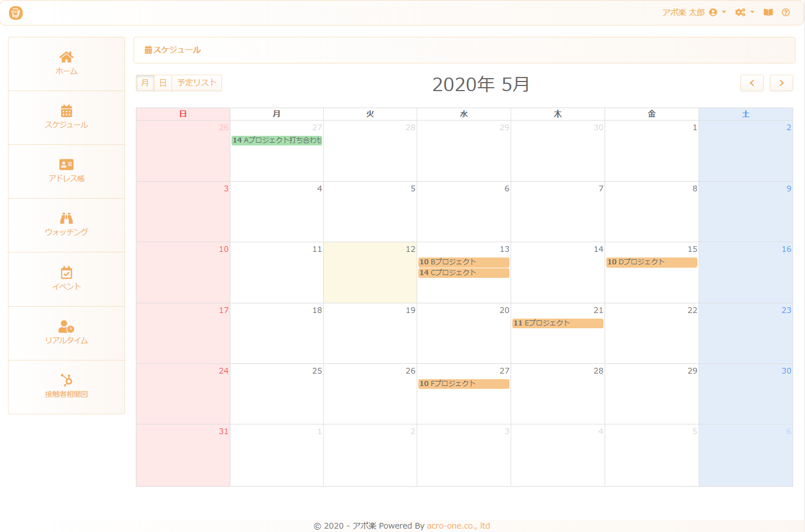The width and height of the screenshot is (805, 532).
Task: Go to next month with right chevron
Action: 781,83
